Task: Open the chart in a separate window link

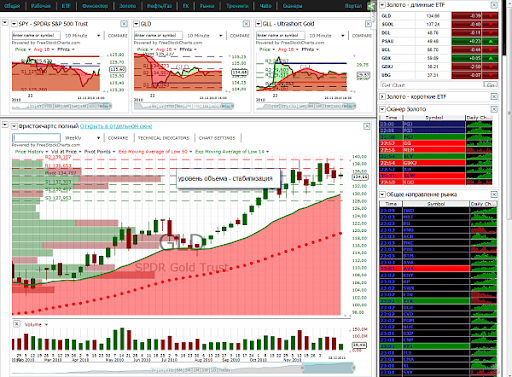Action: coord(116,126)
